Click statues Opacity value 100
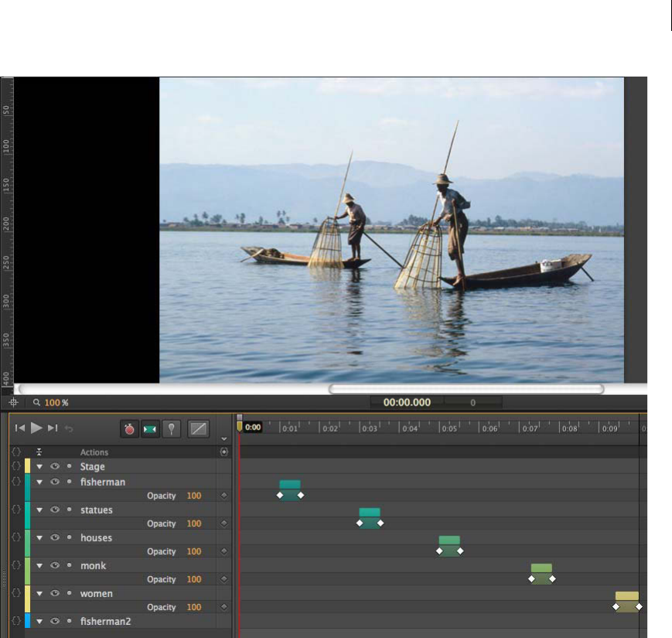 pos(194,524)
